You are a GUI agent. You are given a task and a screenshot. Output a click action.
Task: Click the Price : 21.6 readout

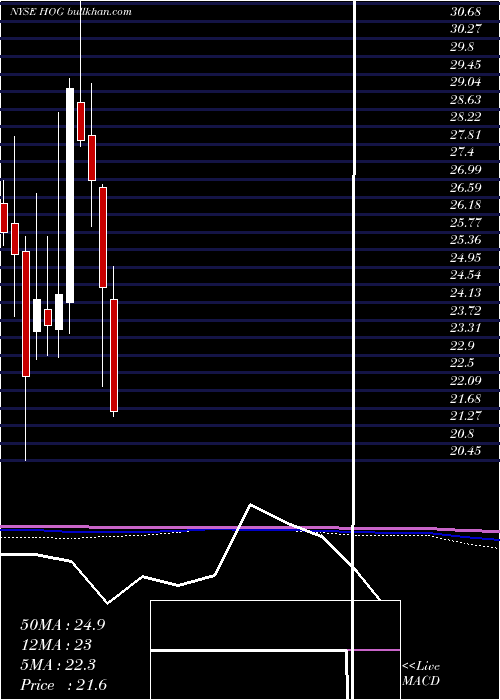[x=63, y=685]
